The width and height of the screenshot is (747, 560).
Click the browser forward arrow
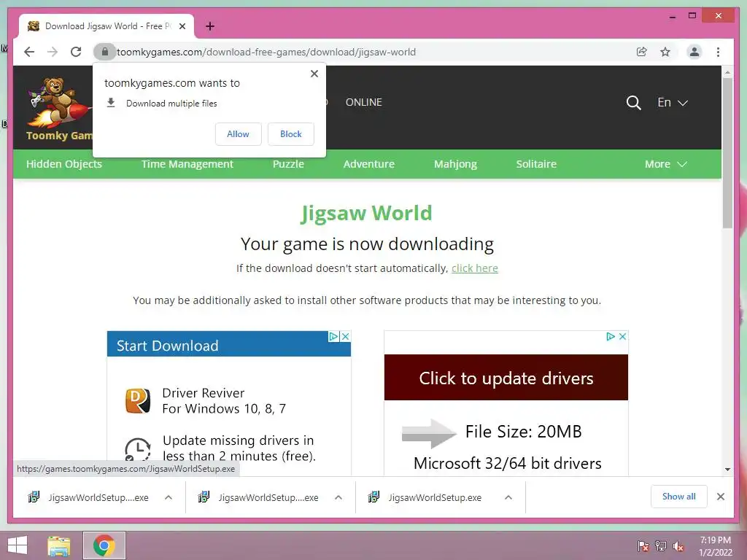(53, 52)
